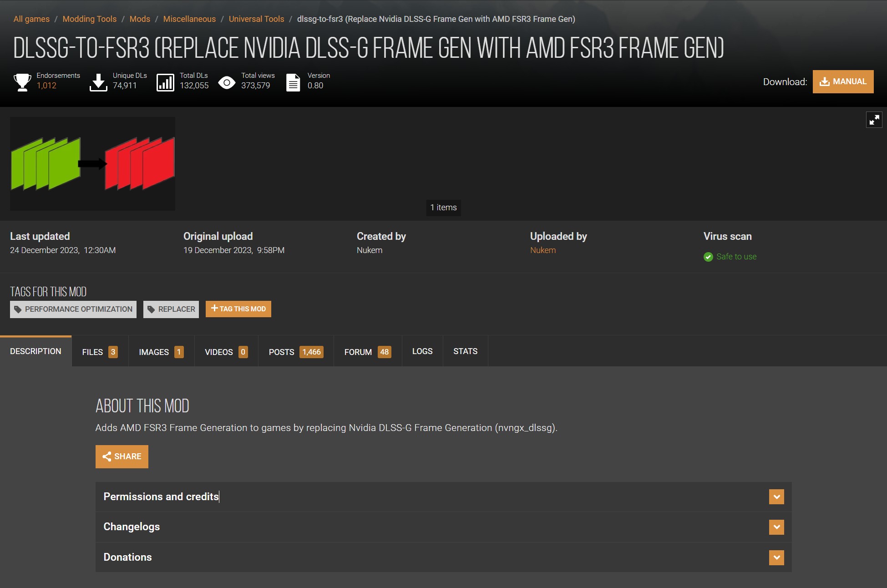Open the Permissions and credits section
This screenshot has height=588, width=887.
[x=444, y=497]
